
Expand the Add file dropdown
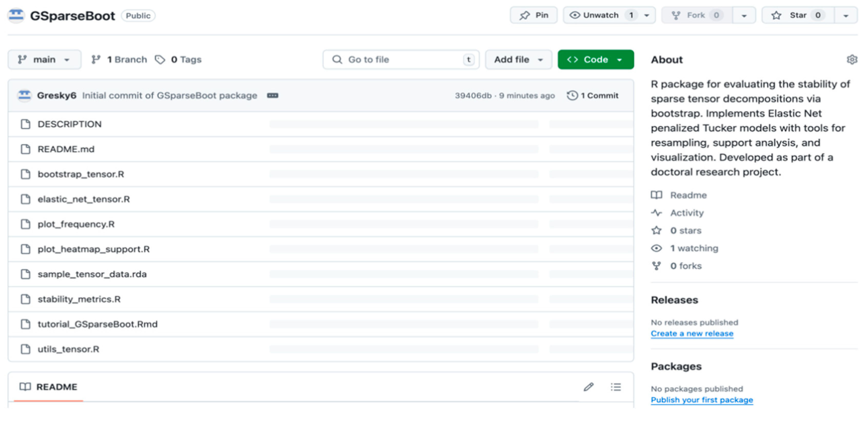tap(518, 60)
